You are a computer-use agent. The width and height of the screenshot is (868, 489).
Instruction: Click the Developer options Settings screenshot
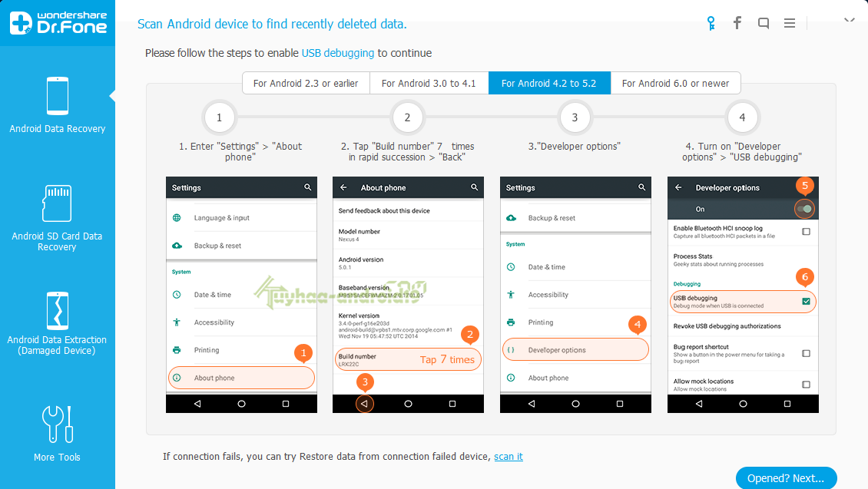coord(575,295)
